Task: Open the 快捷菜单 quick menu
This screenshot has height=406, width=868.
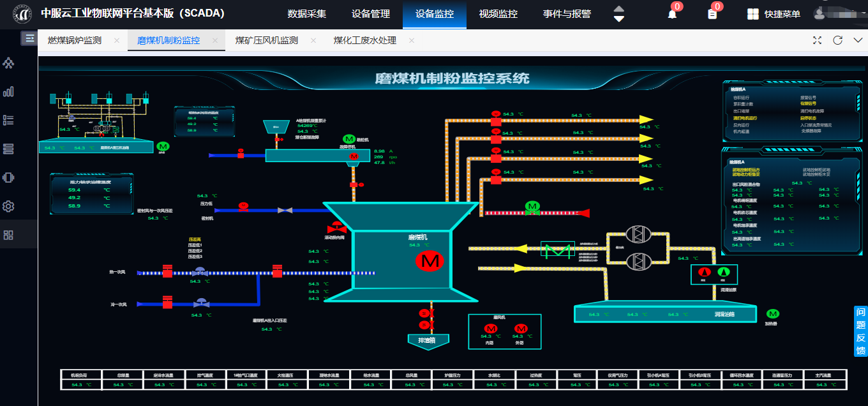Action: point(774,14)
